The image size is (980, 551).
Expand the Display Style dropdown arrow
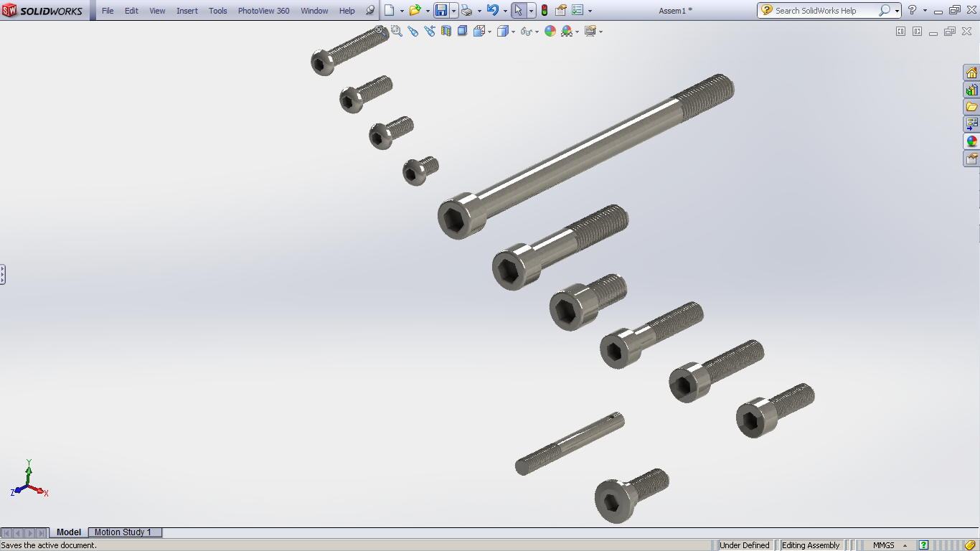pyautogui.click(x=513, y=32)
